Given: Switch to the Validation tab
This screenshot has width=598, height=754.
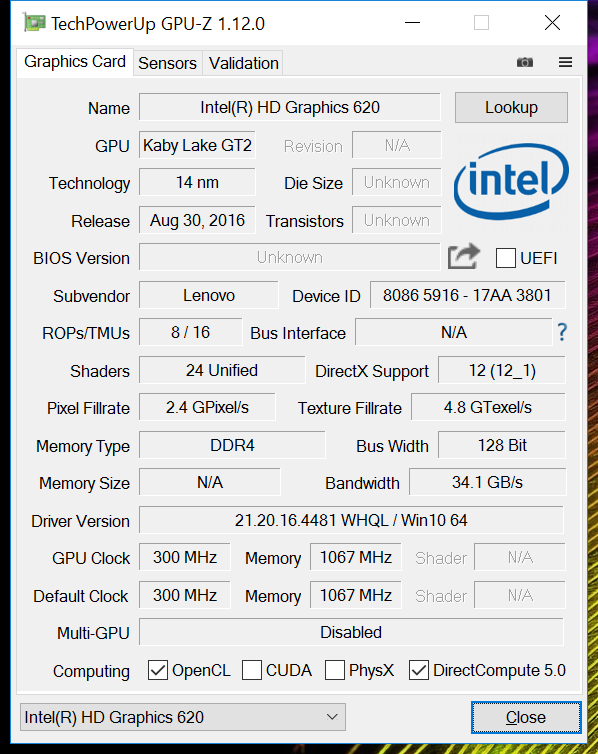Looking at the screenshot, I should click(x=243, y=63).
